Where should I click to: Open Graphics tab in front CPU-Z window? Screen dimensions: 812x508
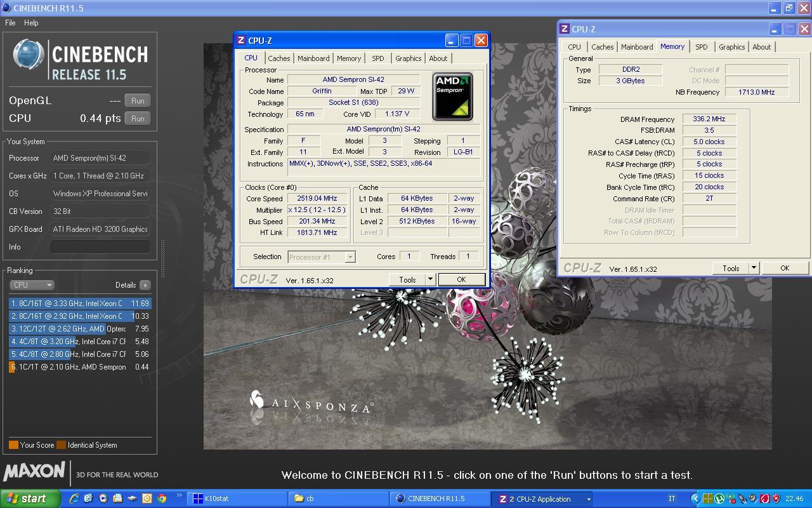click(x=408, y=58)
